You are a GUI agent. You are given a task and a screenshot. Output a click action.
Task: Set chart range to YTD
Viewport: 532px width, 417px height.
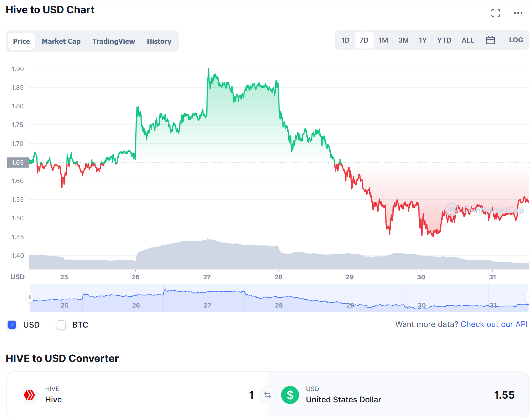444,40
